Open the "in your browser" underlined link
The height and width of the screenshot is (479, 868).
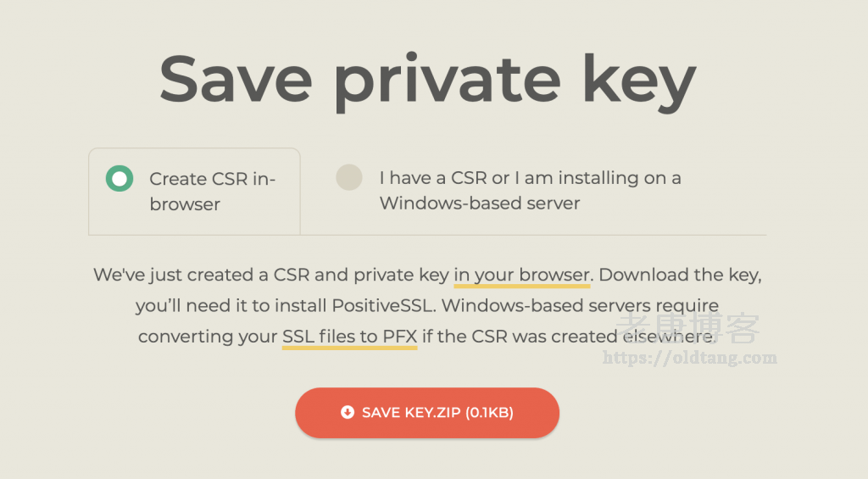(521, 276)
